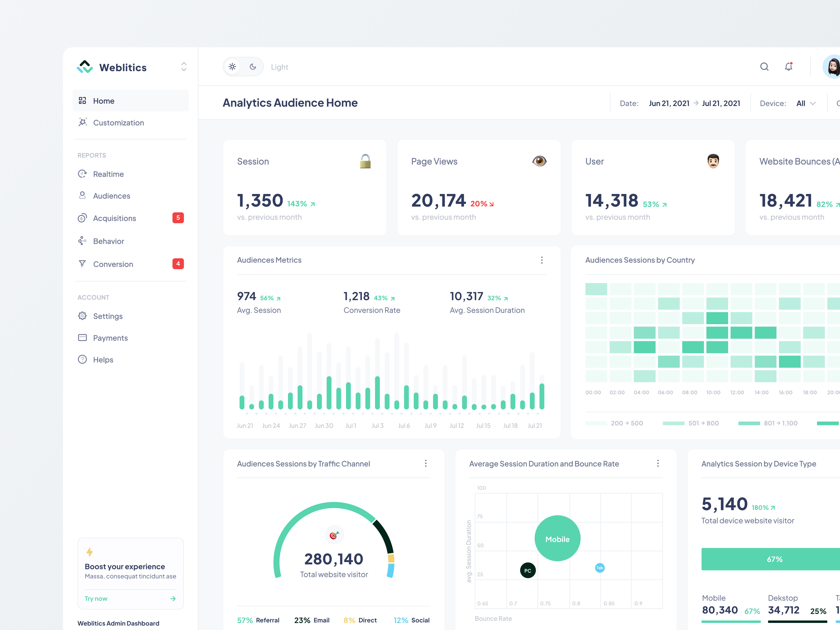The width and height of the screenshot is (840, 630).
Task: Pick start date Jun 21, 2021
Action: pyautogui.click(x=669, y=103)
